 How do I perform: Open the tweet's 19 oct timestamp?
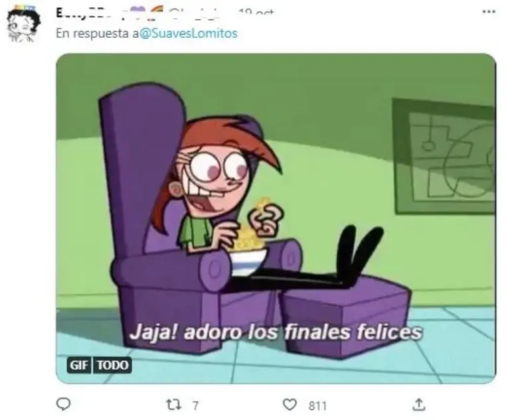[256, 13]
